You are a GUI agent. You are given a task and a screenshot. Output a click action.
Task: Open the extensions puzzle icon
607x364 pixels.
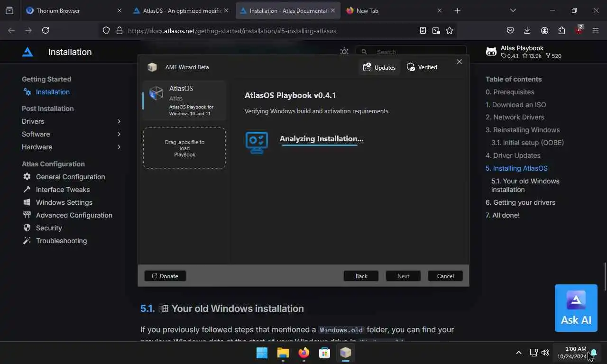click(561, 30)
